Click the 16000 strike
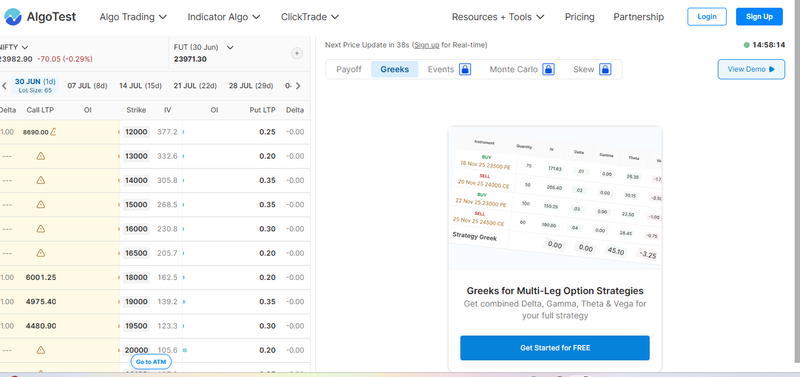 click(x=136, y=229)
